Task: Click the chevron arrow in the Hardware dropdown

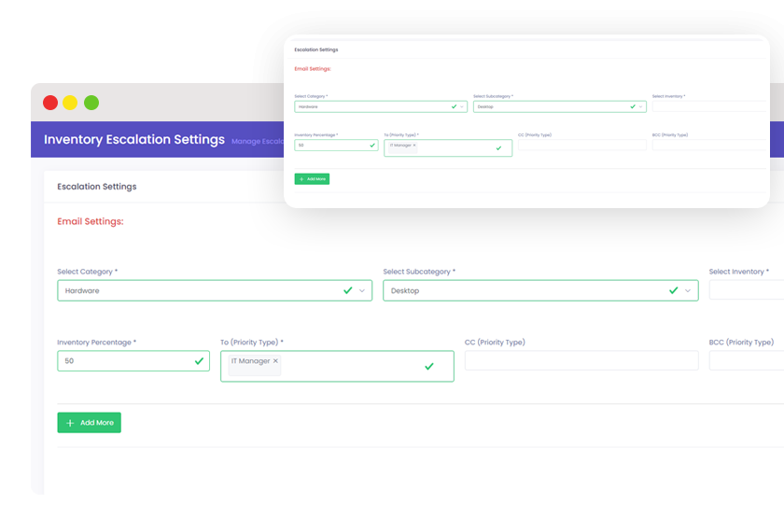Action: click(x=362, y=290)
